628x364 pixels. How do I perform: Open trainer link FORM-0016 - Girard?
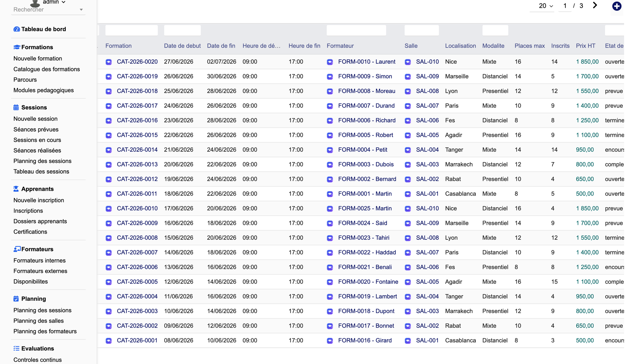pos(365,340)
